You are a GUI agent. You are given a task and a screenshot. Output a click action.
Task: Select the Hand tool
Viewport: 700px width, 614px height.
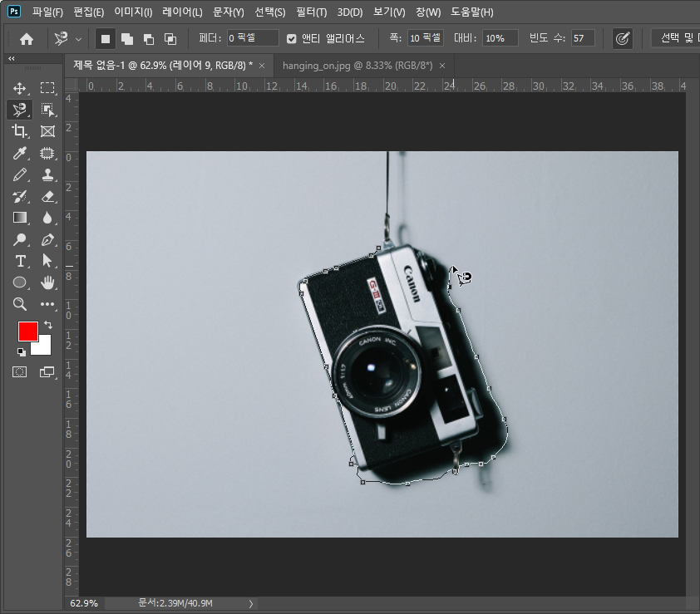coord(47,282)
